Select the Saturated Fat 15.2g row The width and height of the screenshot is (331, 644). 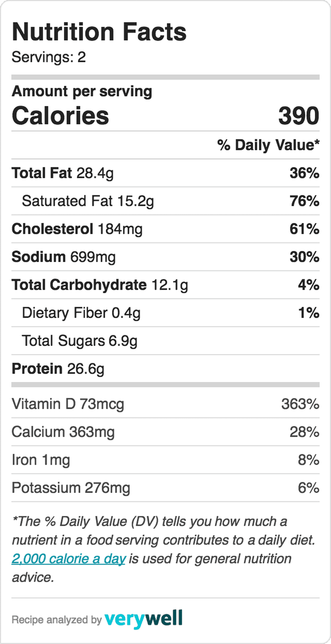pos(165,201)
